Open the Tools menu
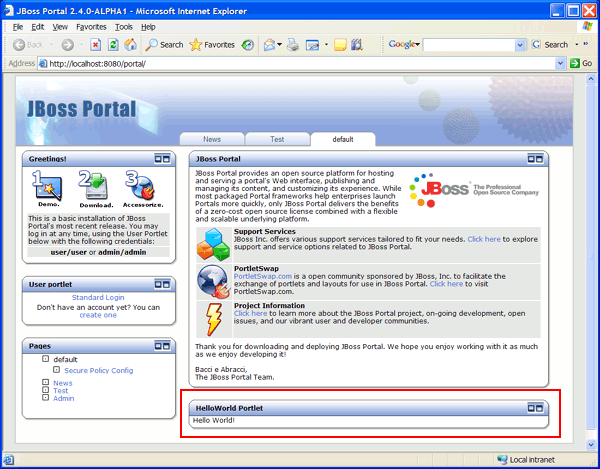 [x=123, y=26]
